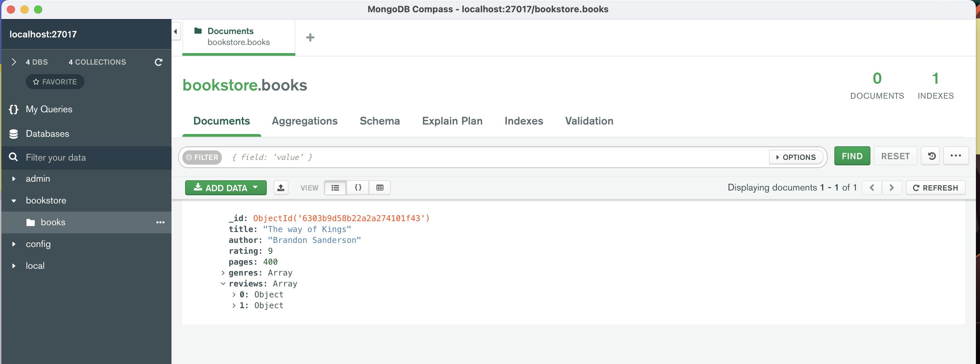Click the Databases cylinder icon
The height and width of the screenshot is (364, 980).
pyautogui.click(x=14, y=134)
